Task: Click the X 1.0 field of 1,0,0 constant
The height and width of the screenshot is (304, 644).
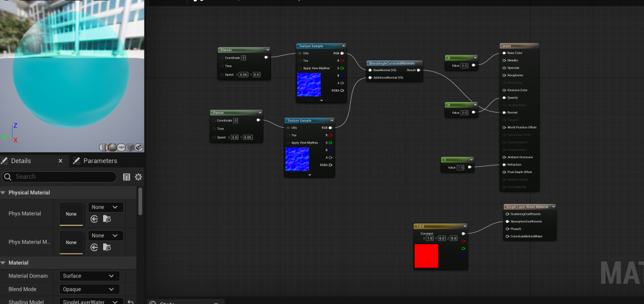Action: tap(430, 239)
